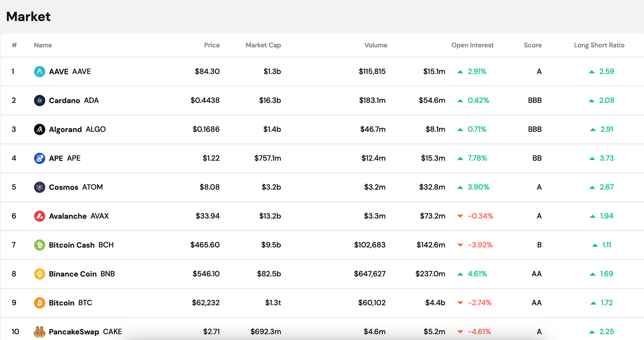The image size is (644, 340).
Task: Open the Algorand asset name link
Action: [65, 129]
